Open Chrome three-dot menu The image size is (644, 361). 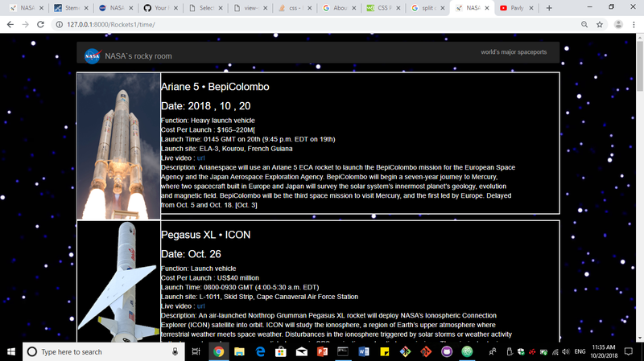click(x=634, y=25)
